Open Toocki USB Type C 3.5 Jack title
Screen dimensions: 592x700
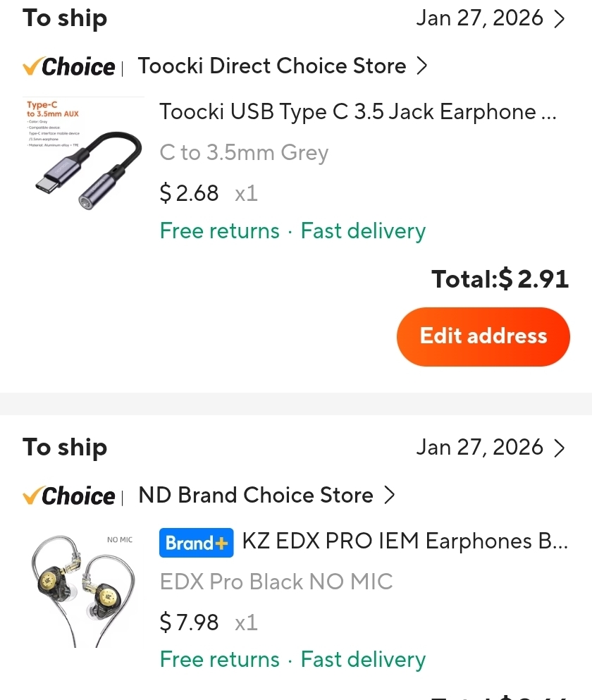pyautogui.click(x=358, y=112)
